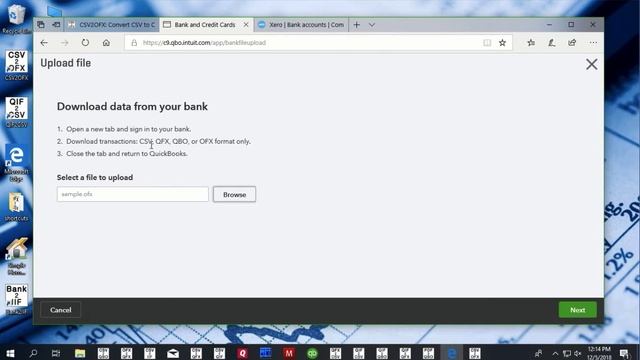Minimize the Edge browser window
Image resolution: width=640 pixels, height=360 pixels.
(549, 24)
